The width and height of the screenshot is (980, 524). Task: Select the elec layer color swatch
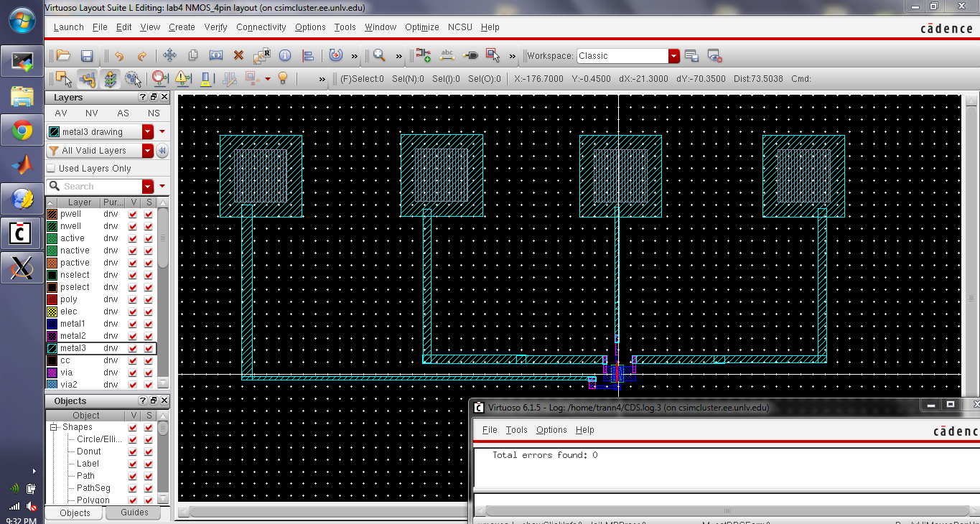[x=52, y=312]
